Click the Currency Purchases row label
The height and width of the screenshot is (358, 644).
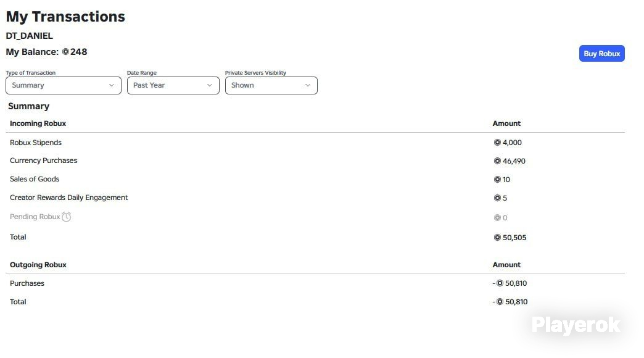[x=44, y=160]
